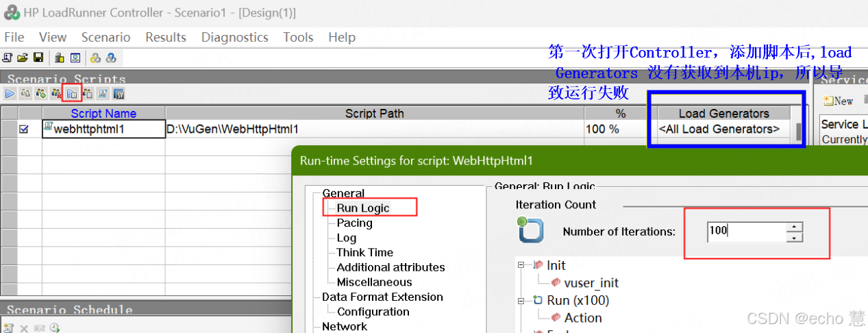Open the View menu

pyautogui.click(x=53, y=37)
